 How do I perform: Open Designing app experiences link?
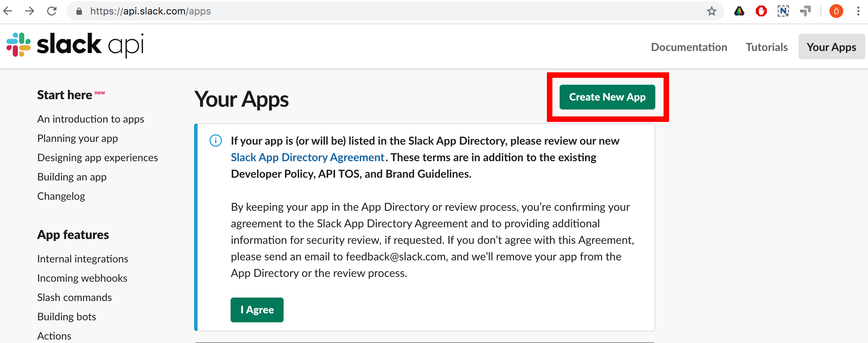[x=97, y=158]
